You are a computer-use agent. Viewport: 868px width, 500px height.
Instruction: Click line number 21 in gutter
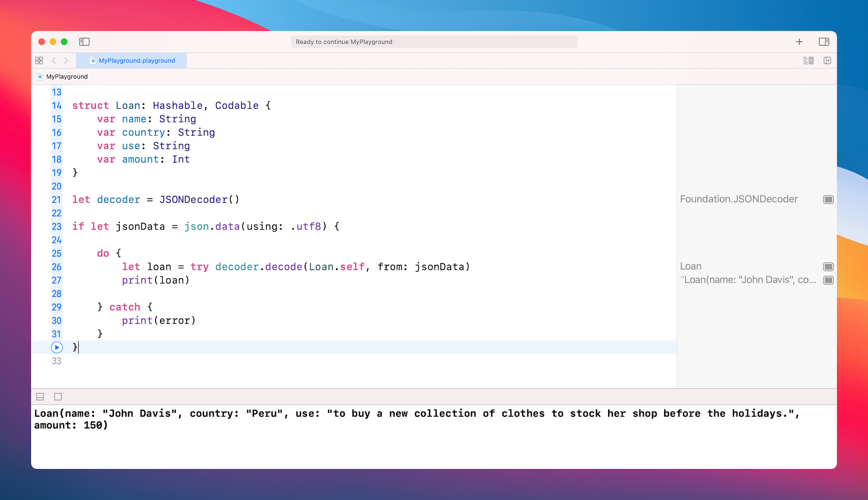[x=56, y=200]
